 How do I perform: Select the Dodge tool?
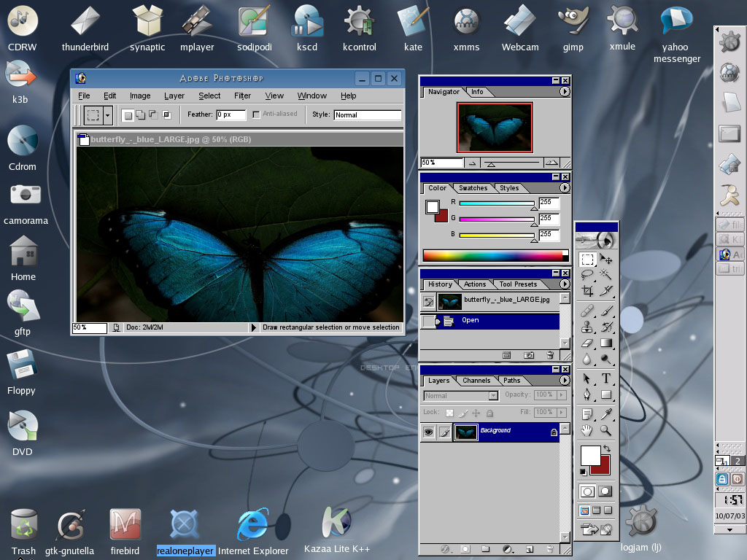[x=606, y=359]
